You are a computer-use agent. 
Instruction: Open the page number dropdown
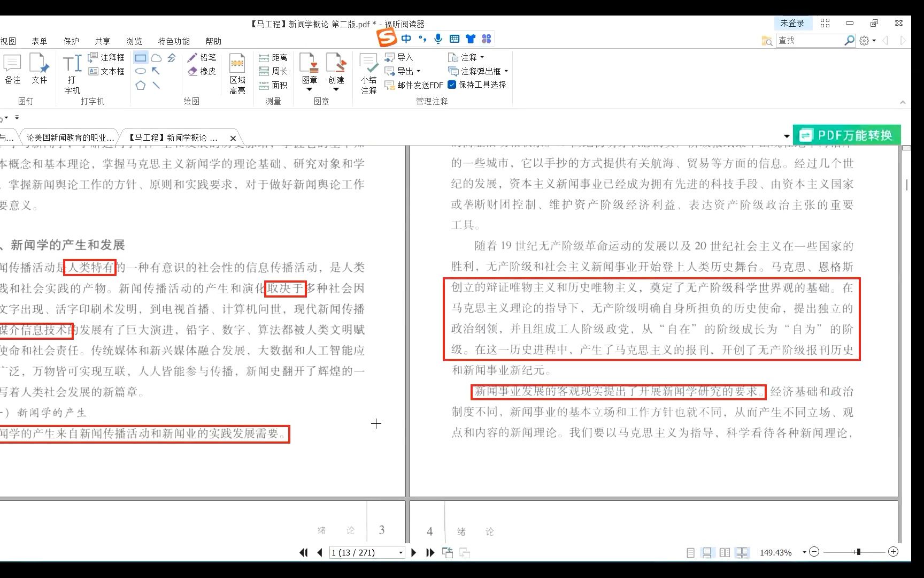[401, 553]
